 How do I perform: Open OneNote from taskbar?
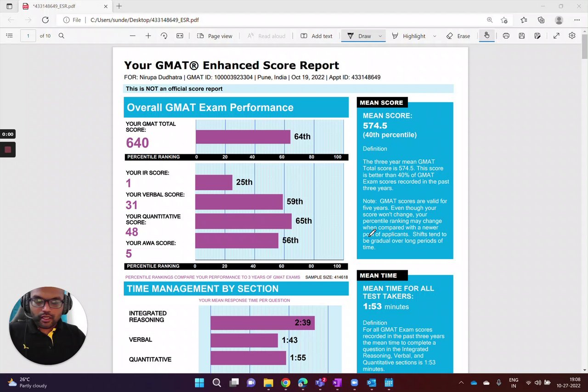point(337,382)
